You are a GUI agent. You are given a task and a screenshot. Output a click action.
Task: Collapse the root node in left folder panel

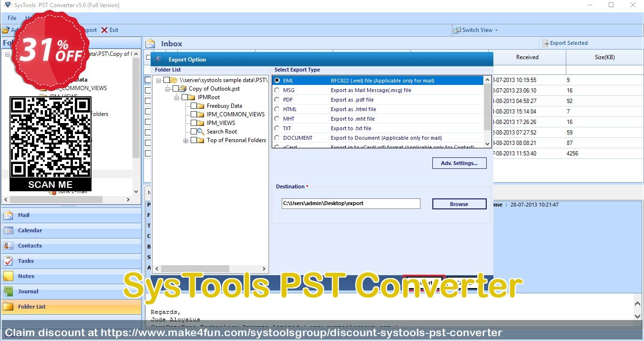[x=7, y=54]
